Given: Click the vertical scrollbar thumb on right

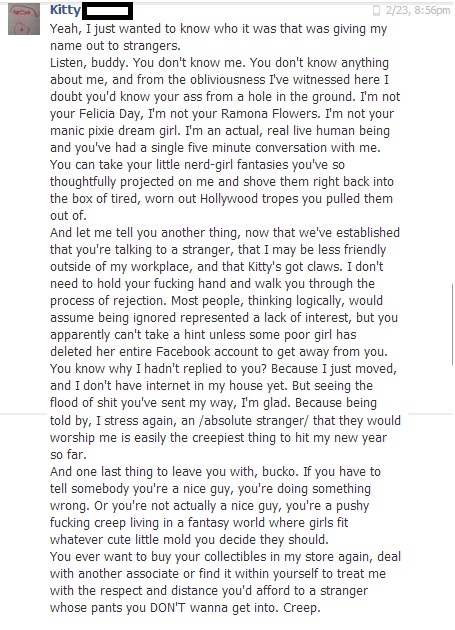Looking at the screenshot, I should [x=453, y=325].
